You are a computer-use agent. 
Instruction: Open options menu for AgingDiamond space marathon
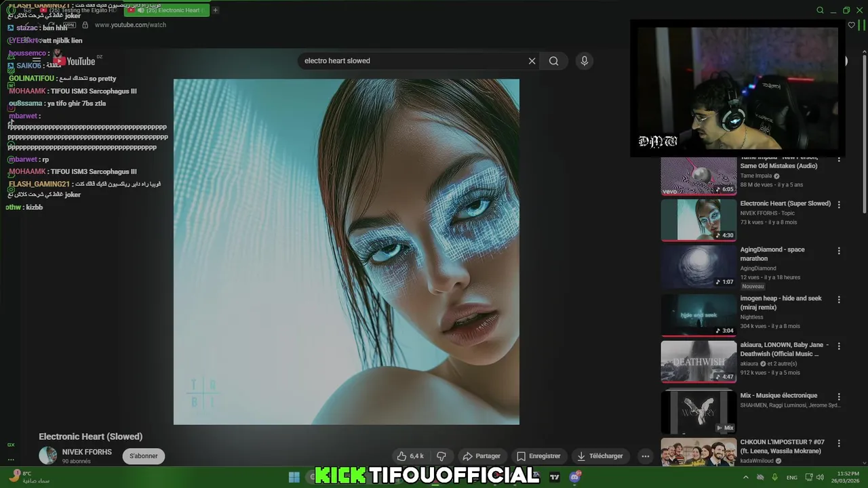(x=839, y=251)
